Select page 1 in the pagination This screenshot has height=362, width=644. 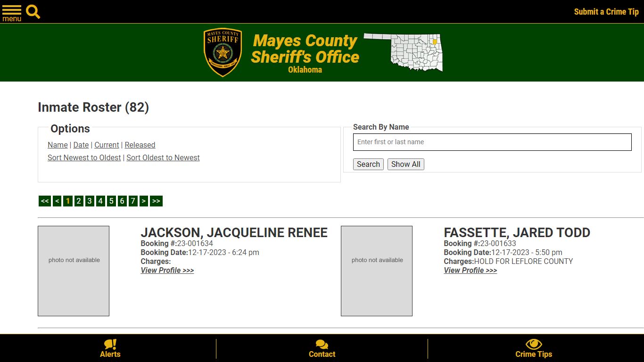68,201
